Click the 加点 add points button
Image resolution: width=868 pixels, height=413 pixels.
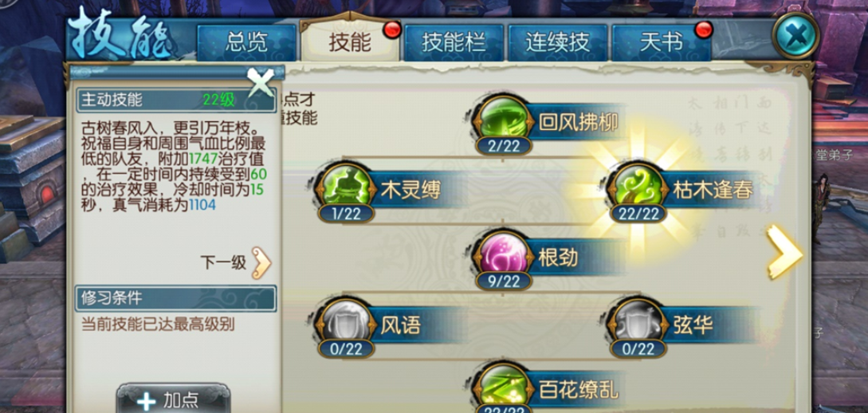pos(173,399)
